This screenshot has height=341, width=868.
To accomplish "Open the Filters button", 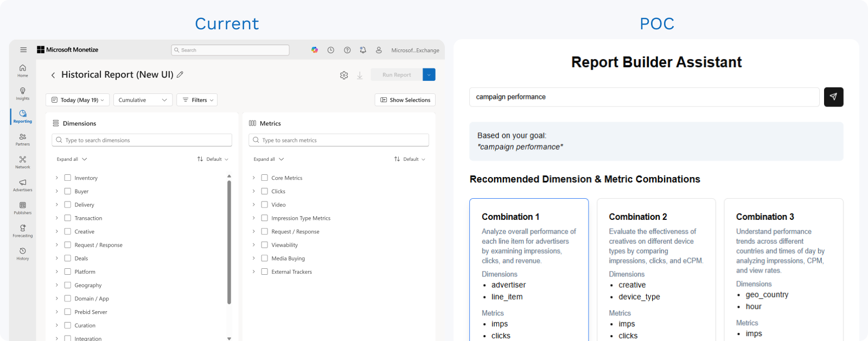I will [x=197, y=100].
